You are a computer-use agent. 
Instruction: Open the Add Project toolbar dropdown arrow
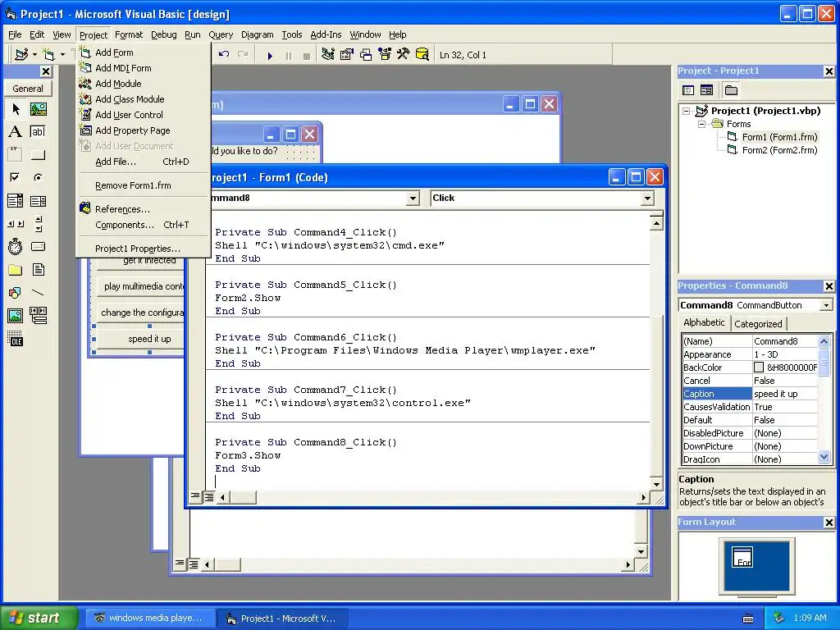(x=34, y=55)
